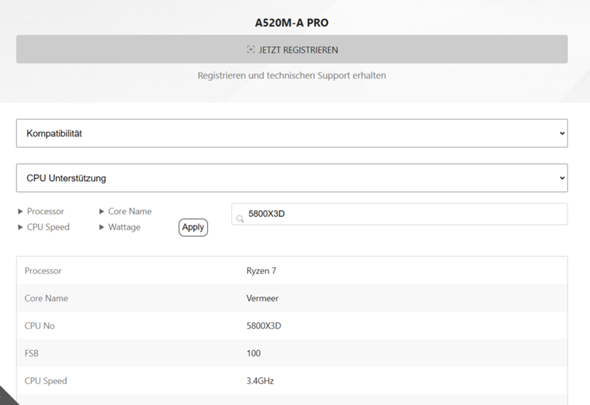The width and height of the screenshot is (590, 405).
Task: Open the CPU Unterstützung dropdown
Action: click(x=292, y=178)
